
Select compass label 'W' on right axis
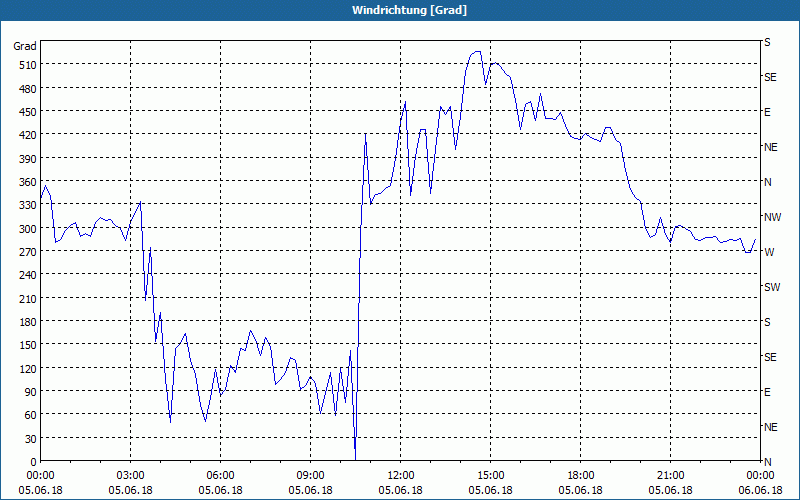click(x=769, y=252)
